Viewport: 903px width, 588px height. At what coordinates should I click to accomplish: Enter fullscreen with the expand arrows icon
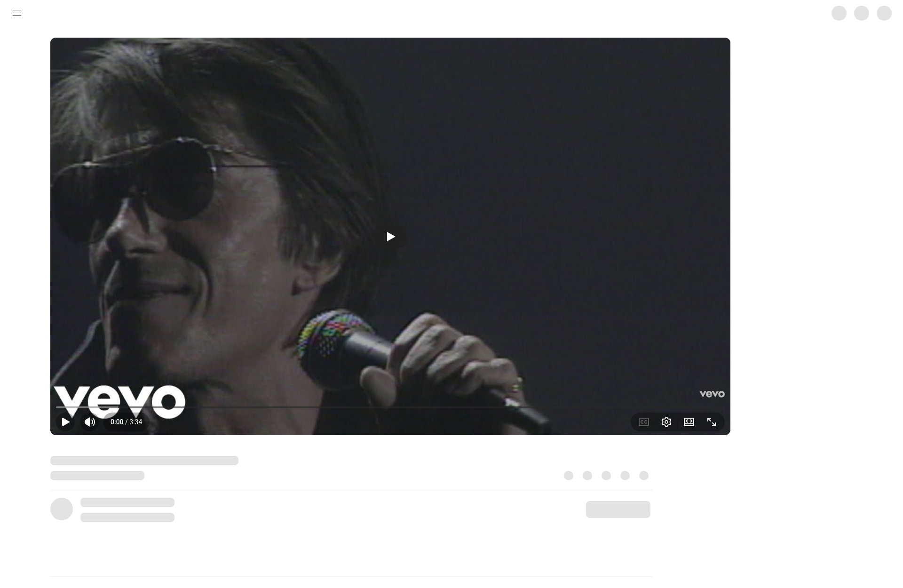[x=712, y=422]
